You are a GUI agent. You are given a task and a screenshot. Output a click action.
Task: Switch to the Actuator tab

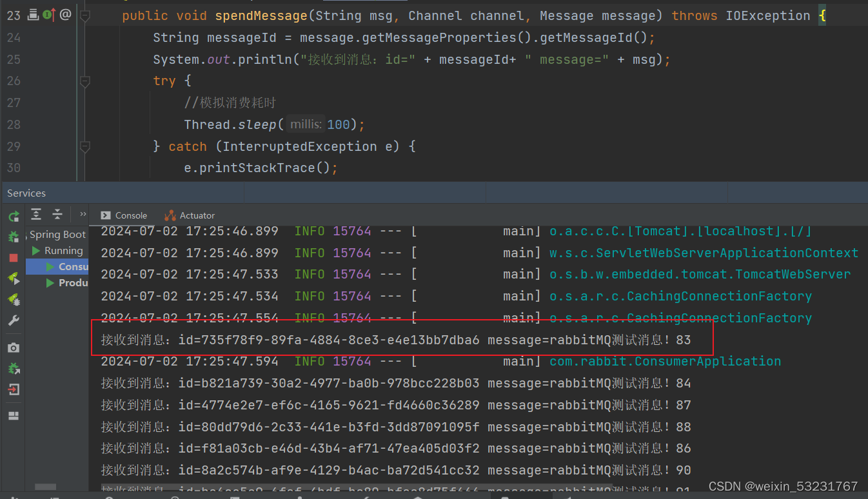coord(190,215)
